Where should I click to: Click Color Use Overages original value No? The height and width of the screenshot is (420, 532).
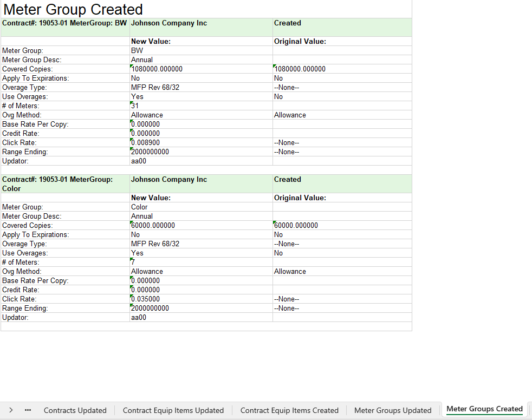pos(342,253)
